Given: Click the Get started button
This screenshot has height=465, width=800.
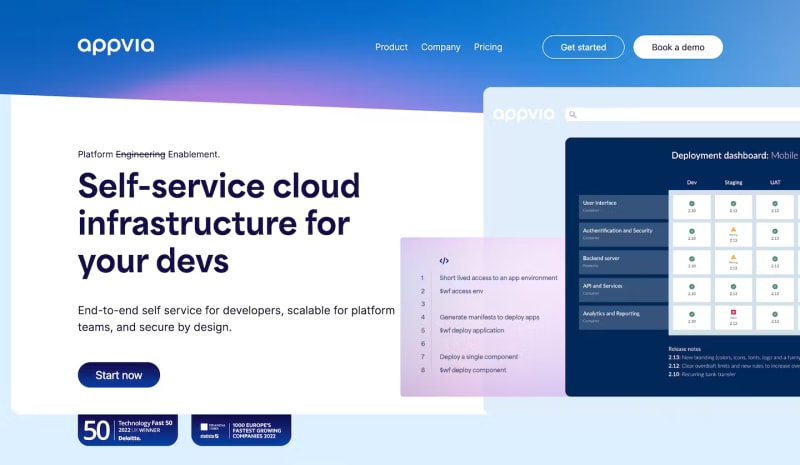Looking at the screenshot, I should pos(583,47).
